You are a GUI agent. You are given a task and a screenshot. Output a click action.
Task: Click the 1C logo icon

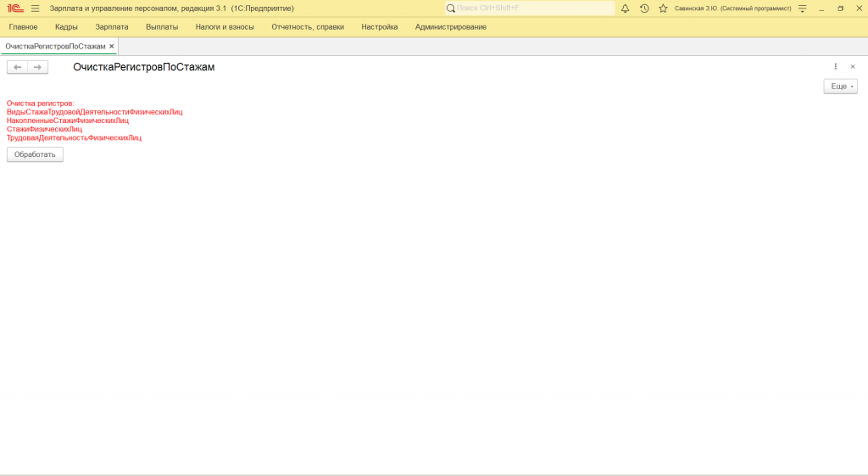pos(15,8)
